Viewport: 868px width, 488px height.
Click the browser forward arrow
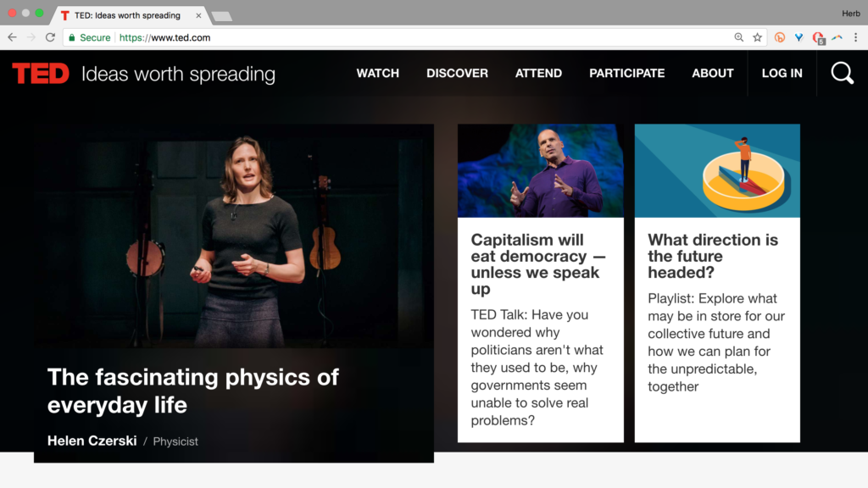click(31, 37)
